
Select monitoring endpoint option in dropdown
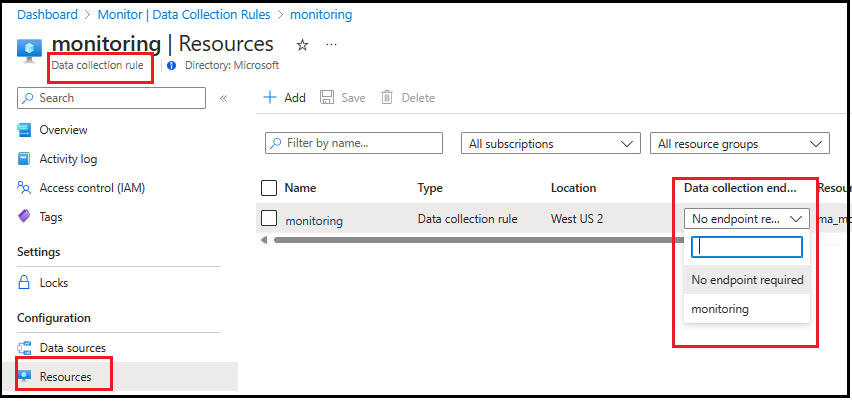(x=747, y=309)
